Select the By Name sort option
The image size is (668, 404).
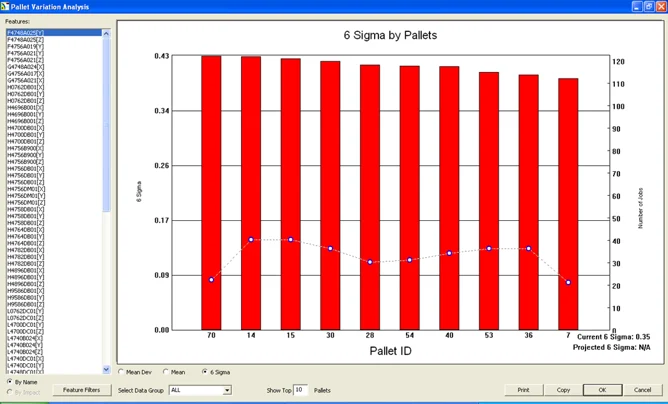coord(9,382)
